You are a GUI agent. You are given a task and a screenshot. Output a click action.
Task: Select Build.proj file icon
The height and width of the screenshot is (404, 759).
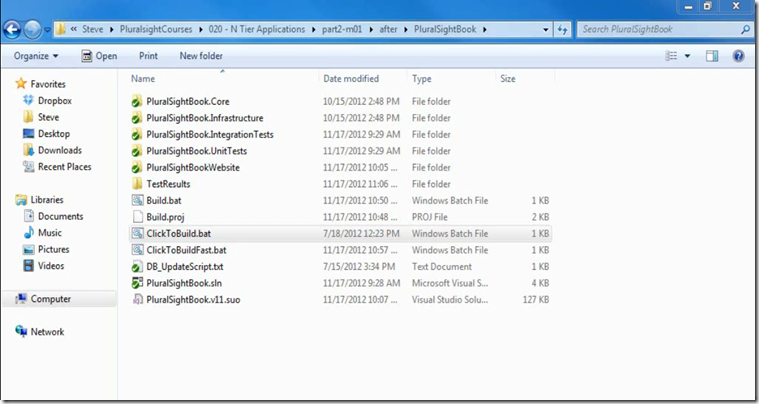tap(137, 217)
